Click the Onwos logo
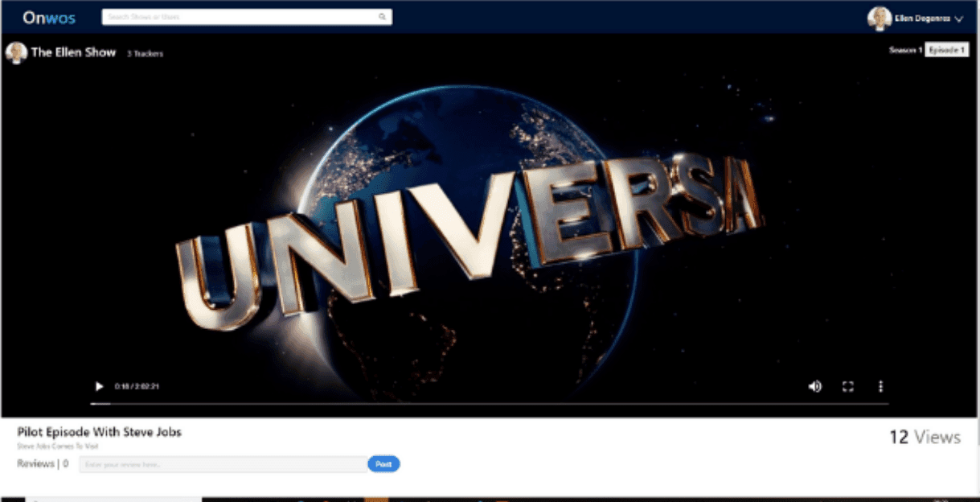Screen dimensions: 980x502 tap(50, 18)
